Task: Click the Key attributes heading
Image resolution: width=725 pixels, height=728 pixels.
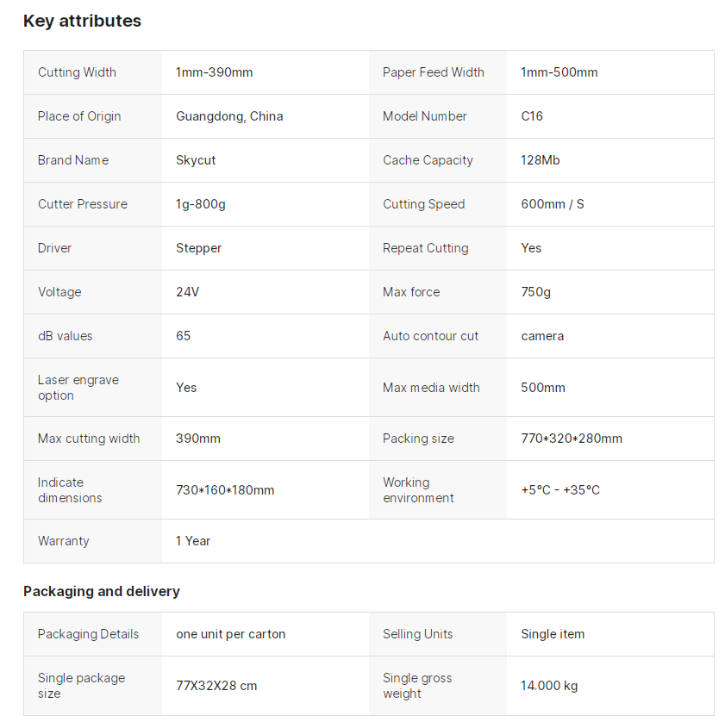Action: [x=82, y=22]
